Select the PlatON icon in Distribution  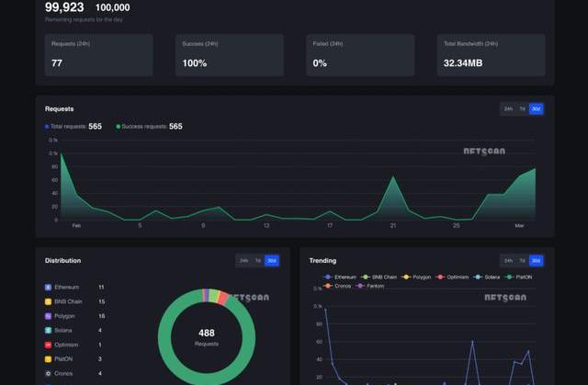49,359
